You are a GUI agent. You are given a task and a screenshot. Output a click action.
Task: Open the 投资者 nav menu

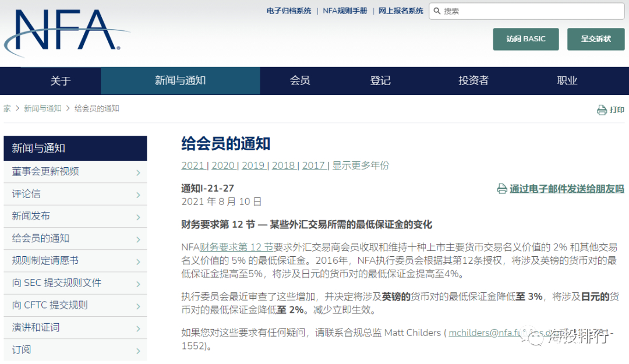(x=473, y=81)
